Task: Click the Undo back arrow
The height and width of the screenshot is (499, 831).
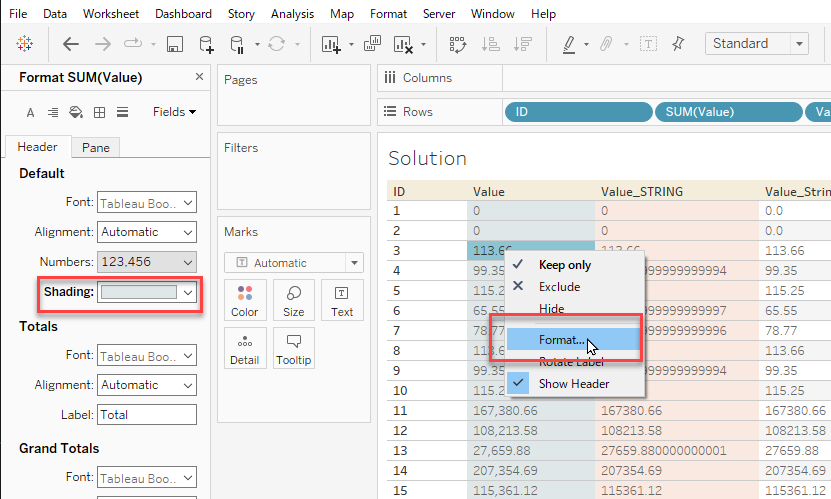Action: tap(70, 44)
